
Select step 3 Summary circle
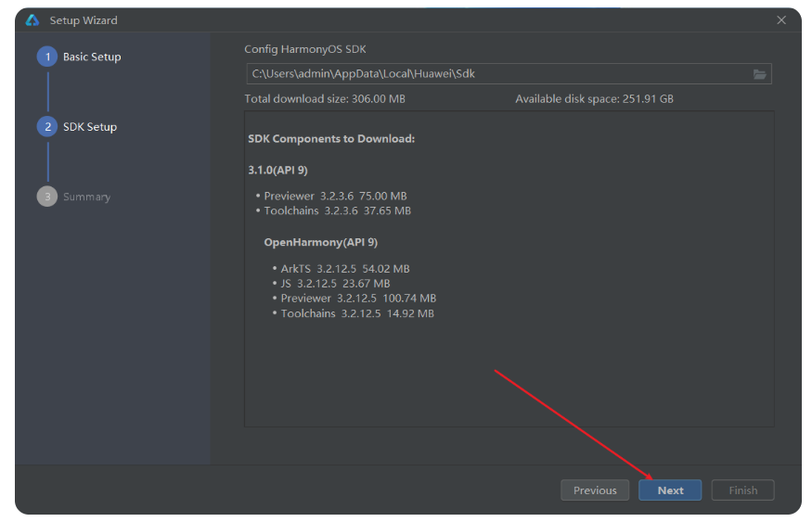(47, 197)
